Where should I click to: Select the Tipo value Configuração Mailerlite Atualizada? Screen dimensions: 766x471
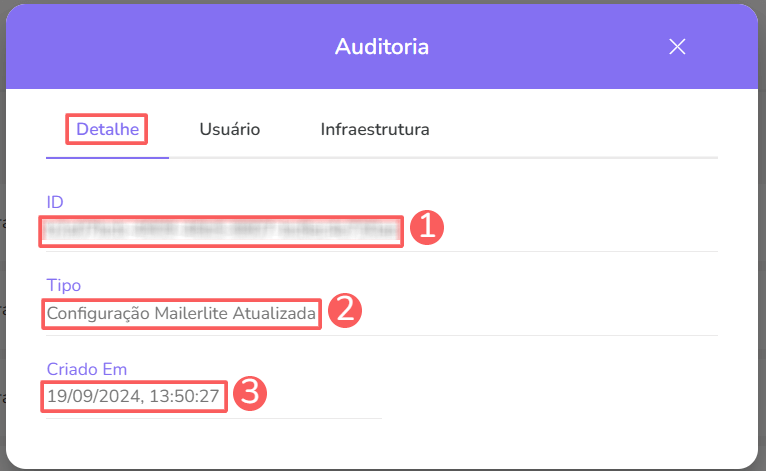(x=182, y=314)
